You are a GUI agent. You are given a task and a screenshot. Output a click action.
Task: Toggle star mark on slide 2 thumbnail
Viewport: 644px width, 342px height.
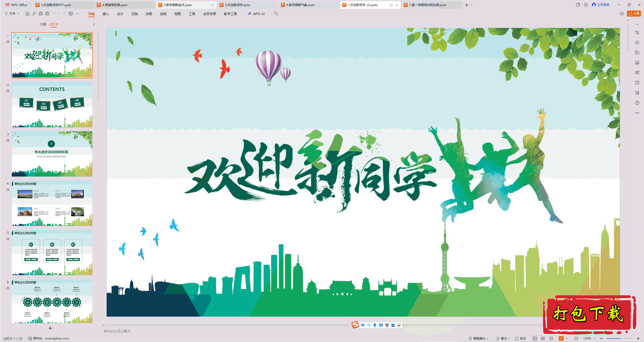tap(8, 91)
